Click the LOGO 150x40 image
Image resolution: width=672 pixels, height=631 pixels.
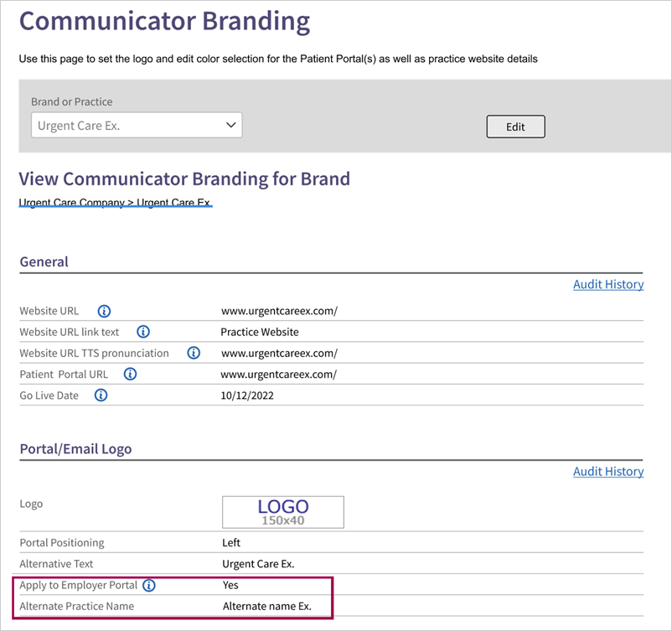283,512
